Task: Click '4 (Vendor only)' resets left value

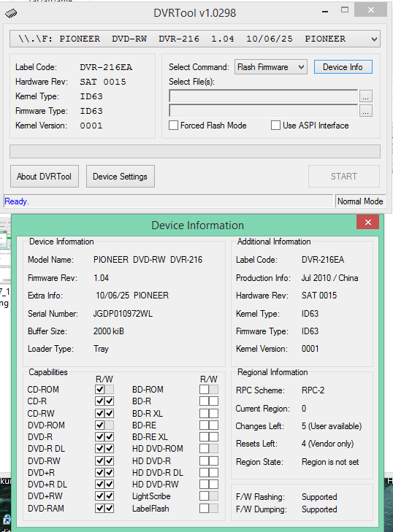Action: tap(327, 444)
